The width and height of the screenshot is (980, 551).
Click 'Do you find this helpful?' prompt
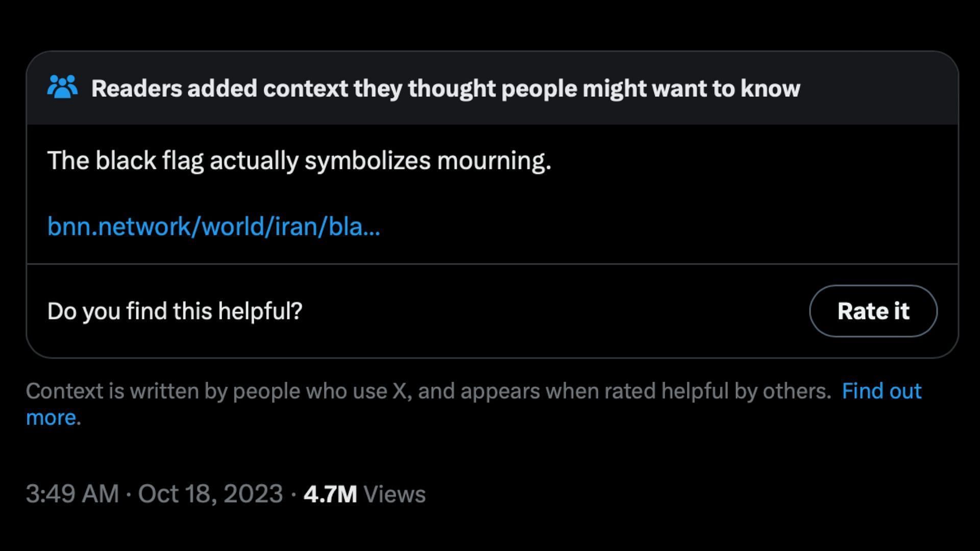point(175,311)
